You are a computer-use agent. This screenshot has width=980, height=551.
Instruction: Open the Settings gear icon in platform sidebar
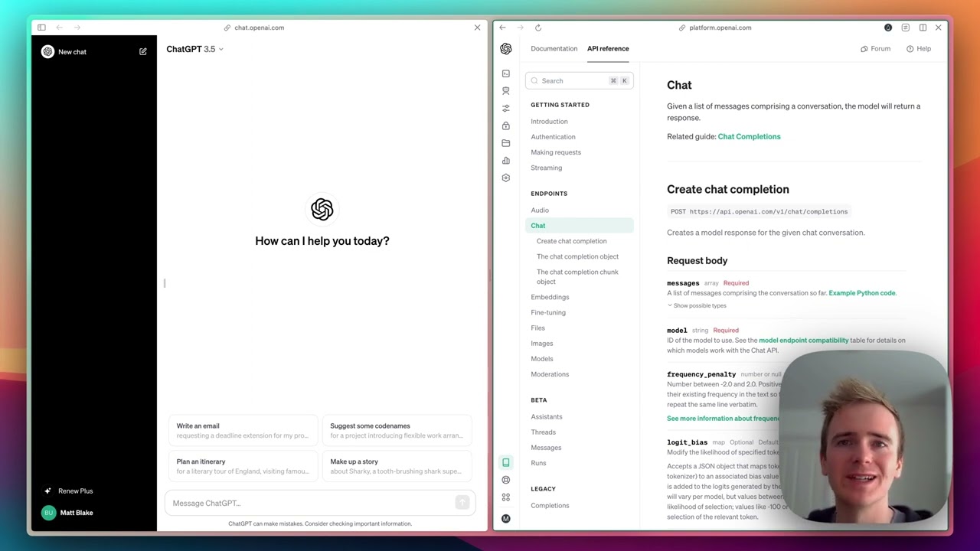point(505,178)
